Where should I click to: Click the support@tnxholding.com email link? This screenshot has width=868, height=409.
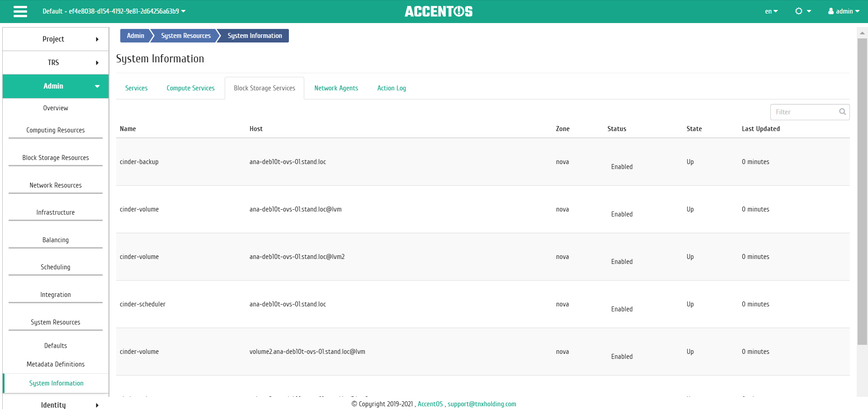tap(482, 404)
